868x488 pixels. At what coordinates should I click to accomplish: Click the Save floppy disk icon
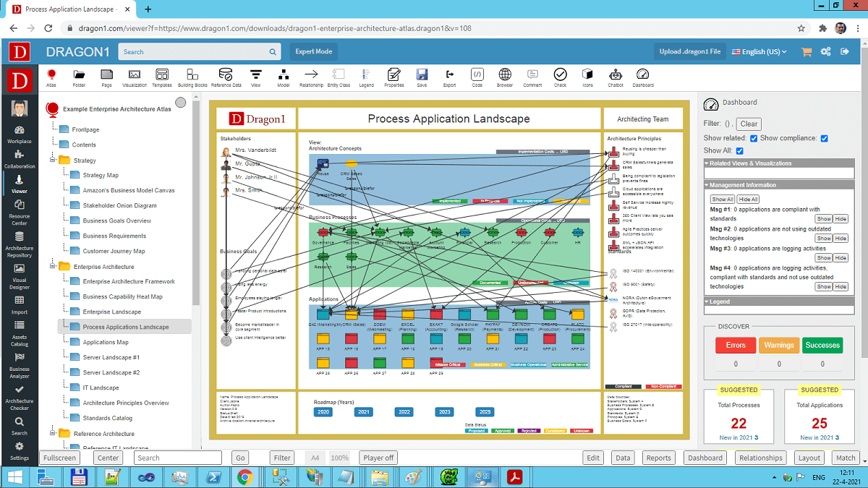(x=422, y=77)
